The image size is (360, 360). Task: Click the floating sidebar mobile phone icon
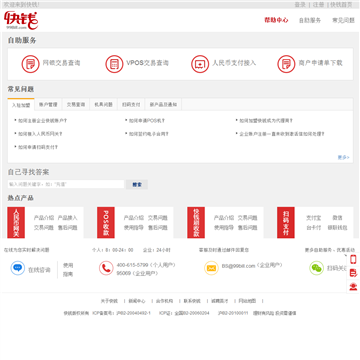(353, 259)
